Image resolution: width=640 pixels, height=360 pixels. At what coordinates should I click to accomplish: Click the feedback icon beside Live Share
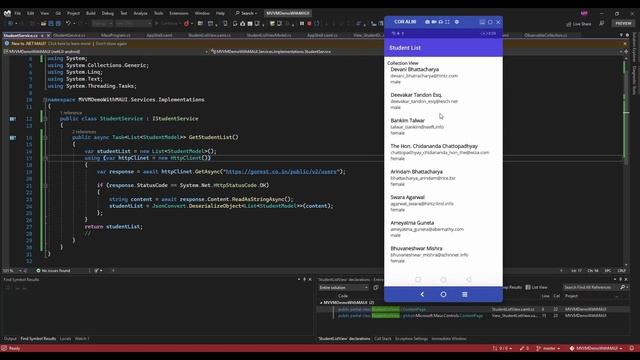tap(602, 24)
